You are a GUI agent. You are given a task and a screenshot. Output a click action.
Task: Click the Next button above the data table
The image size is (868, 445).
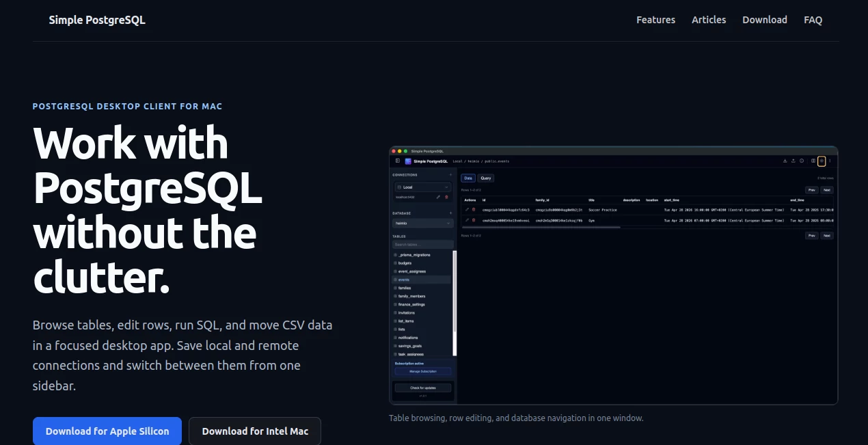[x=827, y=190]
